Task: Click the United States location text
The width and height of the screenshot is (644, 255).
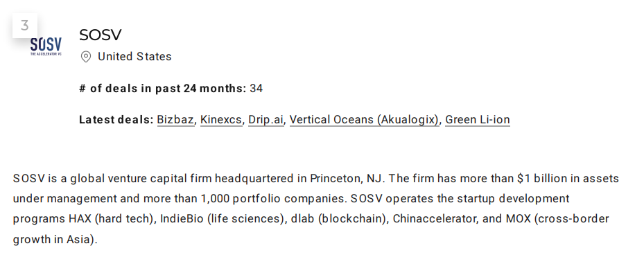Action: pos(134,56)
